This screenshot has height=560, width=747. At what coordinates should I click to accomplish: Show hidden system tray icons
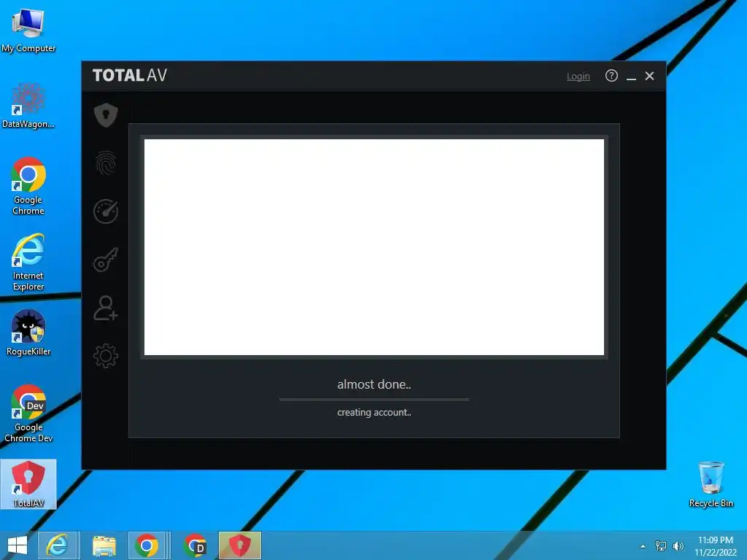coord(643,546)
